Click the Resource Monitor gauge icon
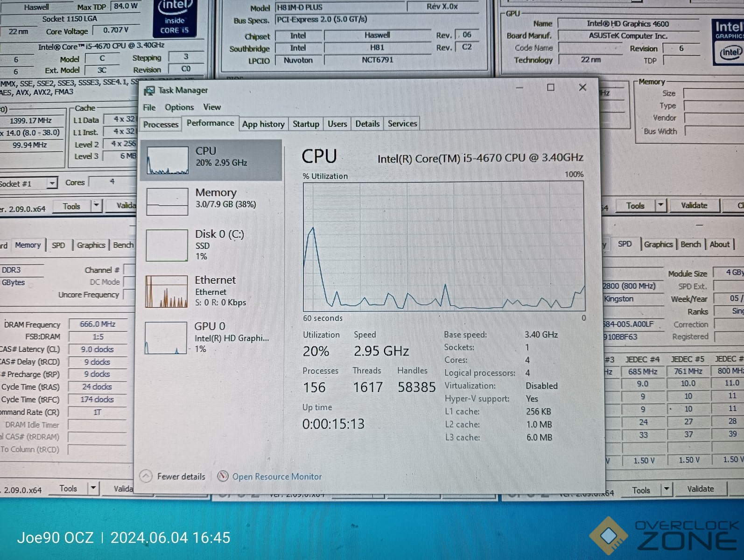Screen dimensions: 744x560 [223, 476]
